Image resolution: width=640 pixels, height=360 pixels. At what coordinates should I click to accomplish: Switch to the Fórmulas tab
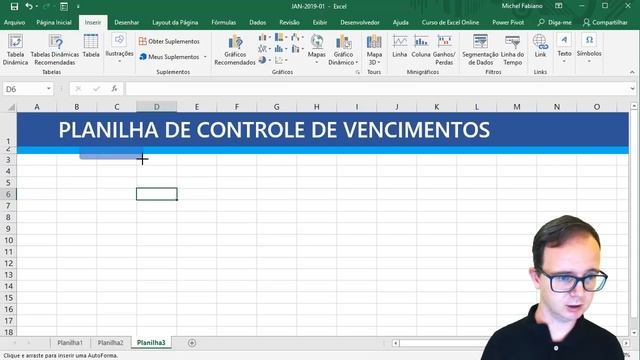coord(224,22)
